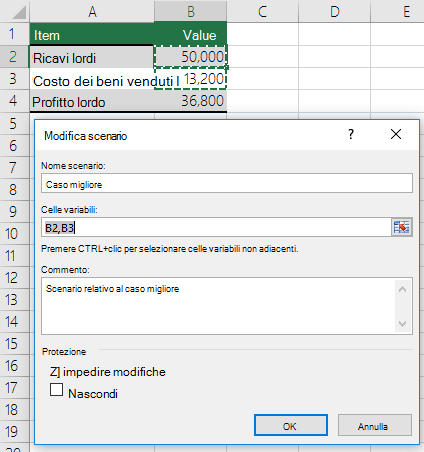
Task: Select column B header
Action: click(191, 11)
